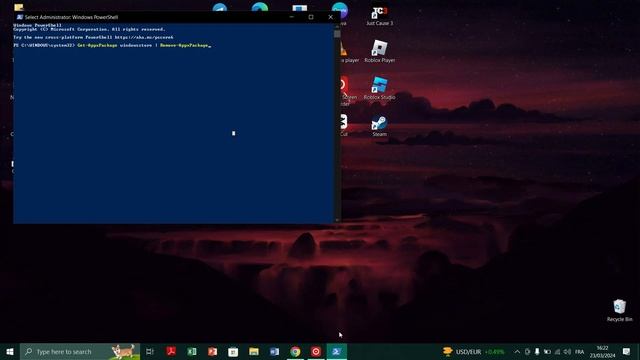Viewport: 640px width, 360px height.
Task: Open the battery status tray icon
Action: [547, 351]
